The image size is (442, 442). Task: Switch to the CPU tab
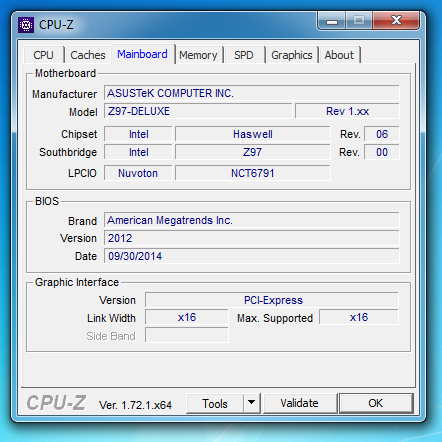click(x=43, y=55)
